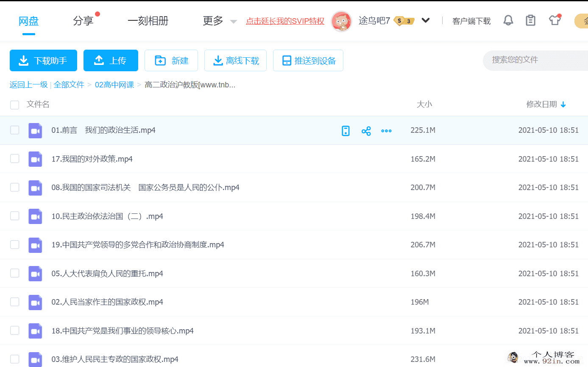
Task: Click video icon of 05.人大代表肩负人民的重托 file
Action: click(x=35, y=274)
